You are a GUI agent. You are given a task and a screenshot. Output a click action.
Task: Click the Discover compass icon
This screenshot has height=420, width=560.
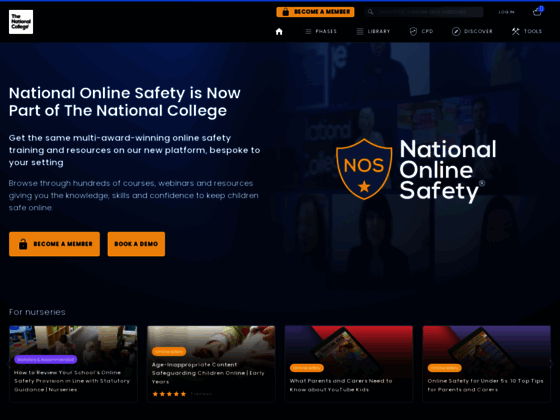coord(456,31)
